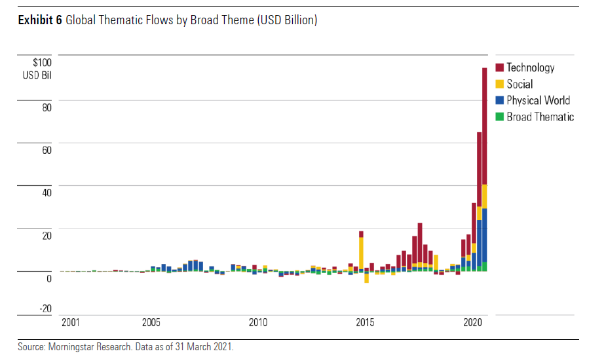Click the bold Exhibit 6 heading
Screen dimensions: 606x364
[40, 20]
